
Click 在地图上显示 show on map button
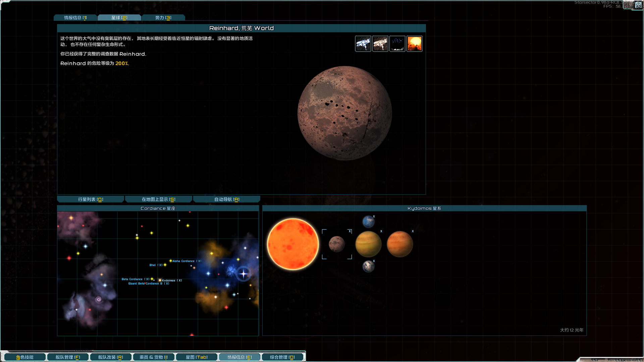158,199
